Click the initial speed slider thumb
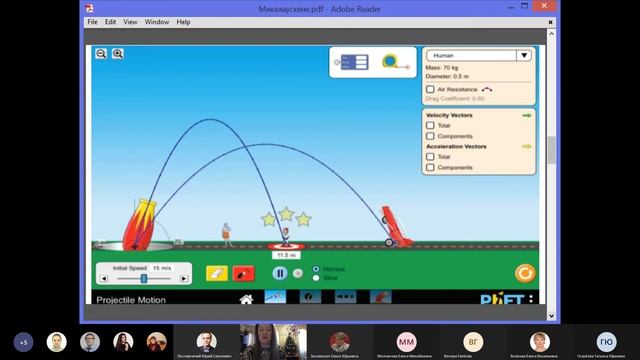640x360 pixels. (x=144, y=278)
